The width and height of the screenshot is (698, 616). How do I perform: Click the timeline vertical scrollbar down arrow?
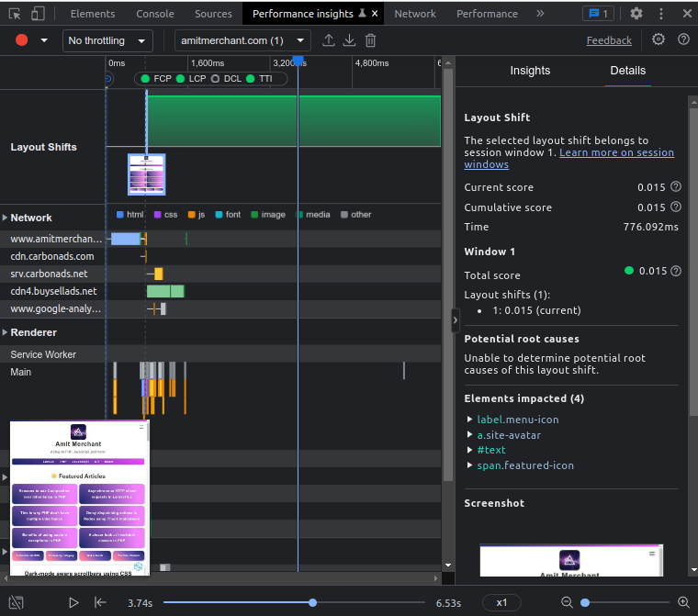448,566
